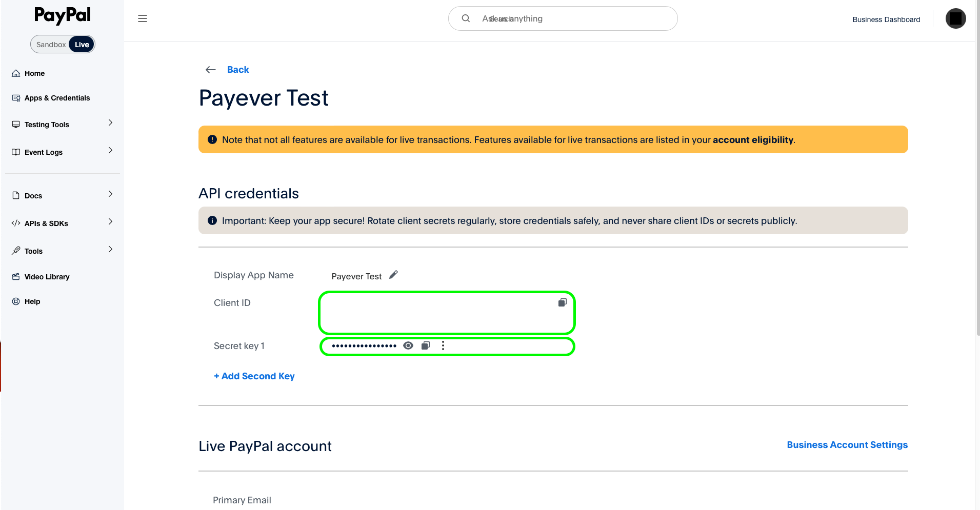Click the Tools wrench icon
This screenshot has width=980, height=510.
[16, 251]
